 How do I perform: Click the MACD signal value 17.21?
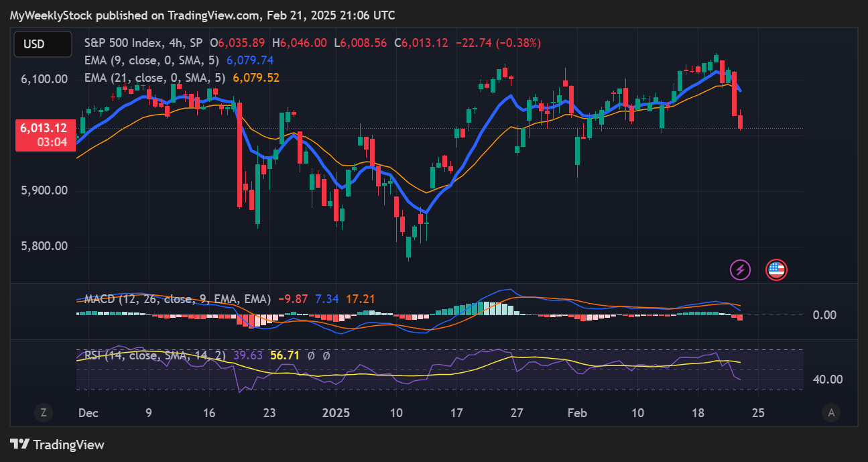click(x=360, y=298)
